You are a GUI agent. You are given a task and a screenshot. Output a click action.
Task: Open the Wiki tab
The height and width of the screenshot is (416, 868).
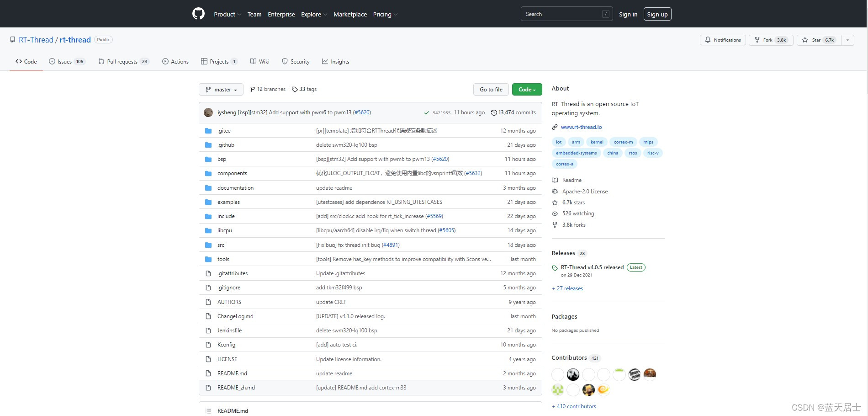click(260, 62)
